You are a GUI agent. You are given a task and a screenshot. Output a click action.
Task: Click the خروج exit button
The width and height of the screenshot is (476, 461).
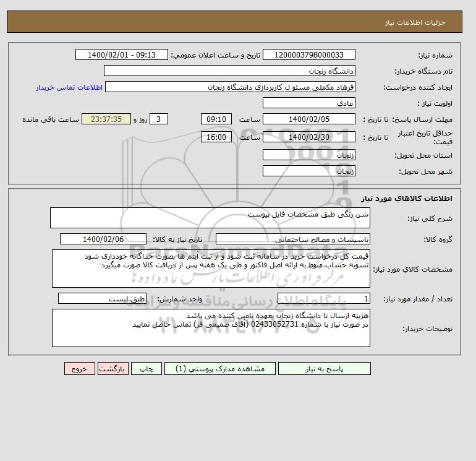coord(80,369)
